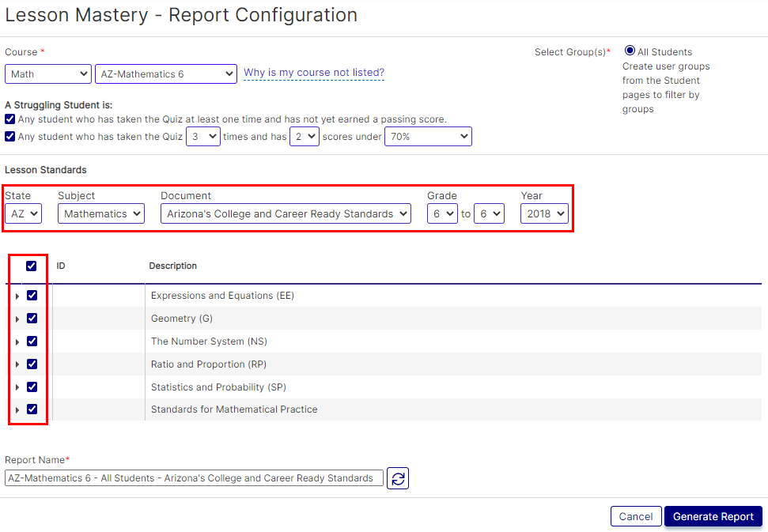Screen dimensions: 768x532
Task: Open the Document standards dropdown
Action: tap(286, 213)
